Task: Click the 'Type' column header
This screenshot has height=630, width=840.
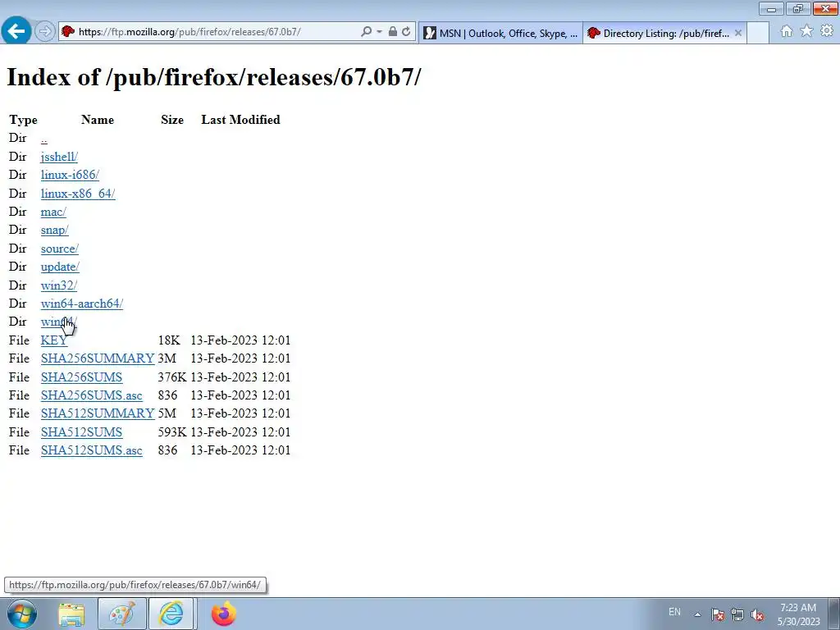Action: click(23, 120)
